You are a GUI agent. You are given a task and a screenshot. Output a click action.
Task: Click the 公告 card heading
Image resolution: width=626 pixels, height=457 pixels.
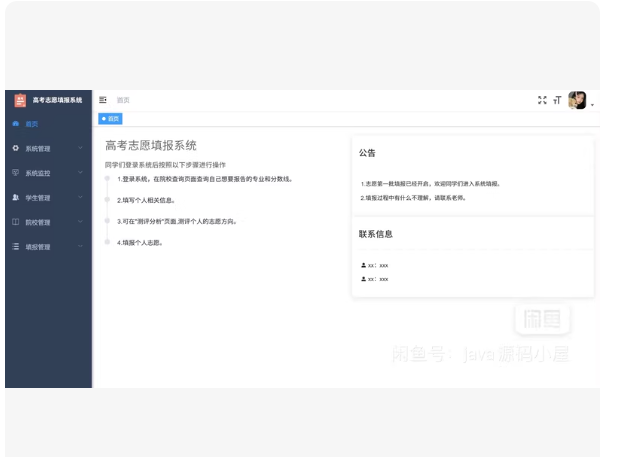coord(367,153)
